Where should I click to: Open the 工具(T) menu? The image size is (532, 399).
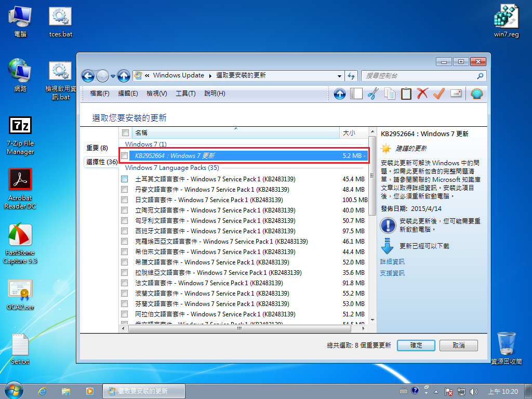pyautogui.click(x=185, y=94)
